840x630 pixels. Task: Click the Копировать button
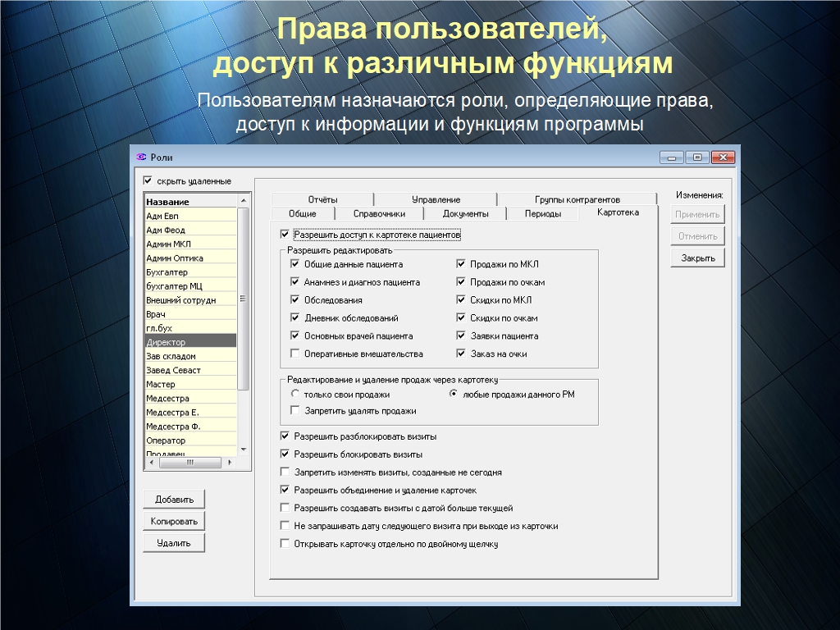174,521
